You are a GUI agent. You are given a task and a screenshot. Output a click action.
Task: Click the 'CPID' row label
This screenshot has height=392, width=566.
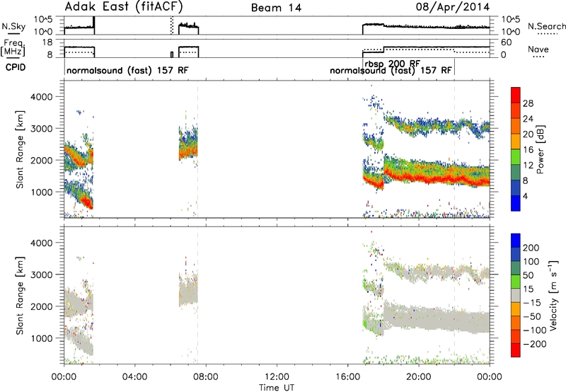coord(16,67)
